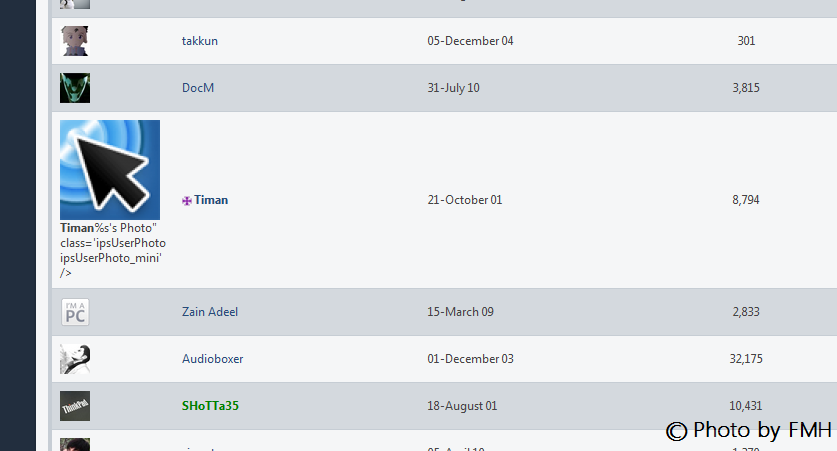Visit Zain Adeel's profile link
The width and height of the screenshot is (837, 451).
click(x=210, y=312)
